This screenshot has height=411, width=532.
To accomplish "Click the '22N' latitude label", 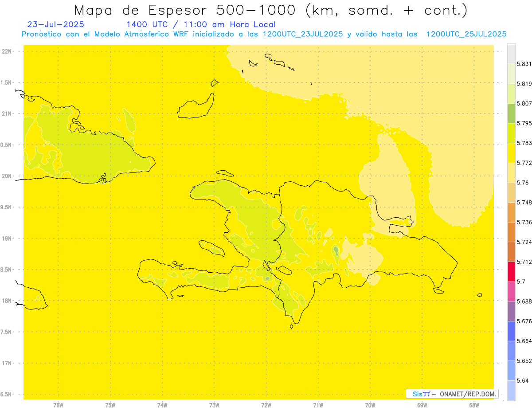I will (7, 51).
